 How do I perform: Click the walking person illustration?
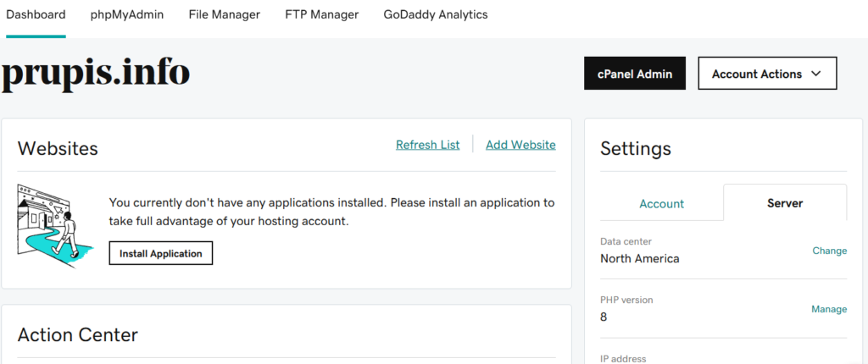[54, 228]
